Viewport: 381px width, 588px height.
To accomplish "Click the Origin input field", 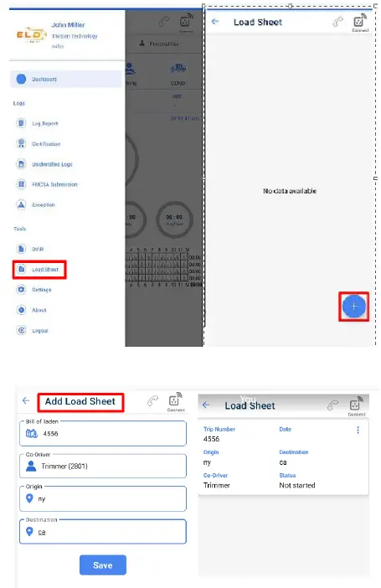I will click(103, 498).
